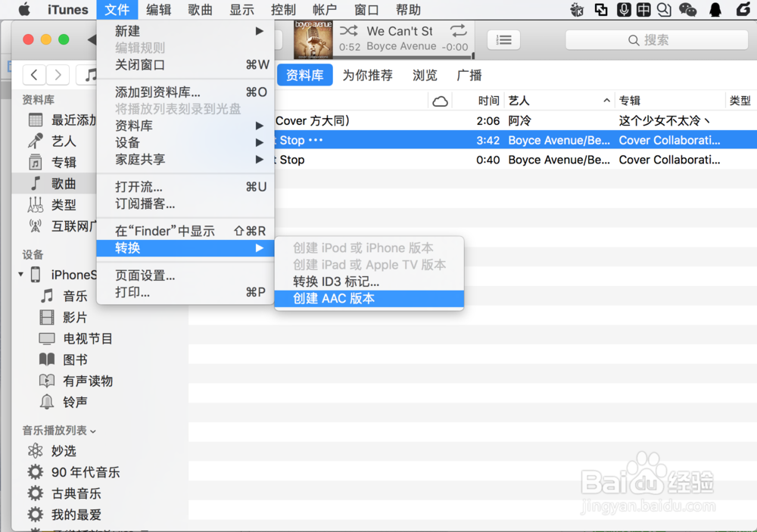This screenshot has height=532, width=757.
Task: Open the 编辑 menu in menu bar
Action: click(x=158, y=9)
